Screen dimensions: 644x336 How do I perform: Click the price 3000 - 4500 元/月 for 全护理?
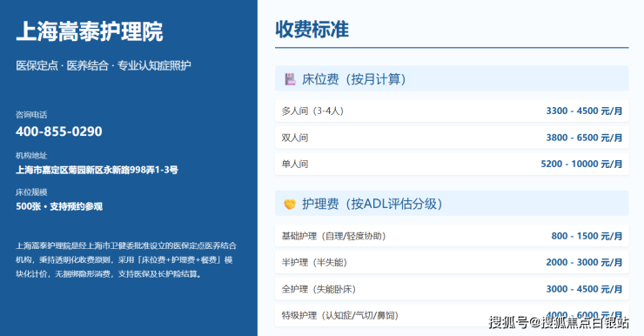(x=584, y=289)
